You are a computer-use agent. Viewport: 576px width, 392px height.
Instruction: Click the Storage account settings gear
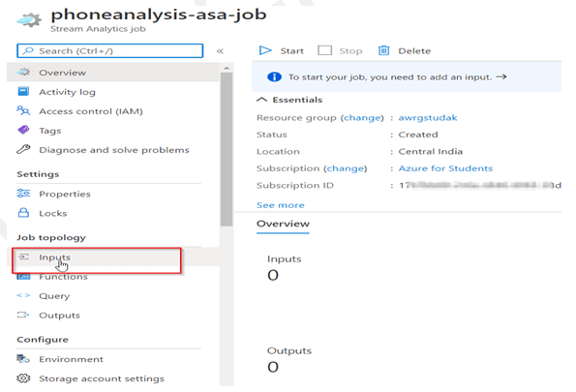click(23, 378)
